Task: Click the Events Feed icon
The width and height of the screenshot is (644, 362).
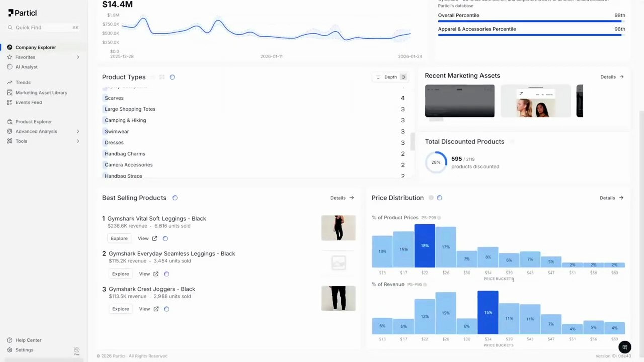Action: [x=10, y=102]
